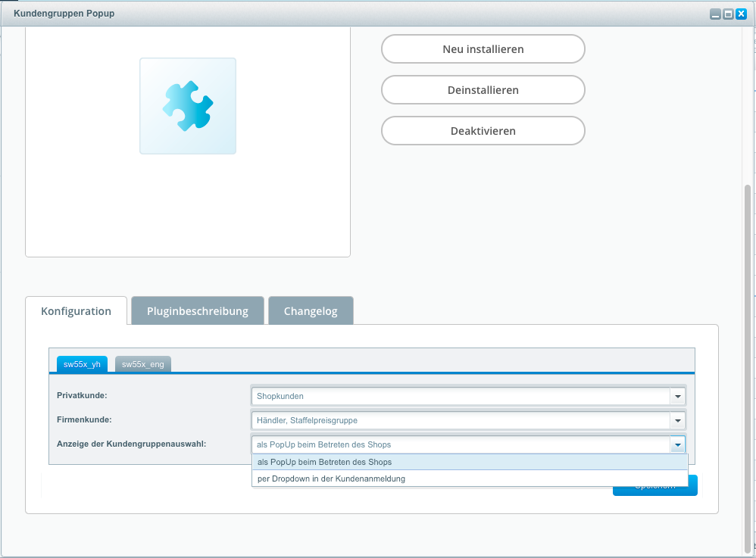This screenshot has width=756, height=558.
Task: Maximize the Kundengruppen Popup window
Action: click(x=728, y=14)
